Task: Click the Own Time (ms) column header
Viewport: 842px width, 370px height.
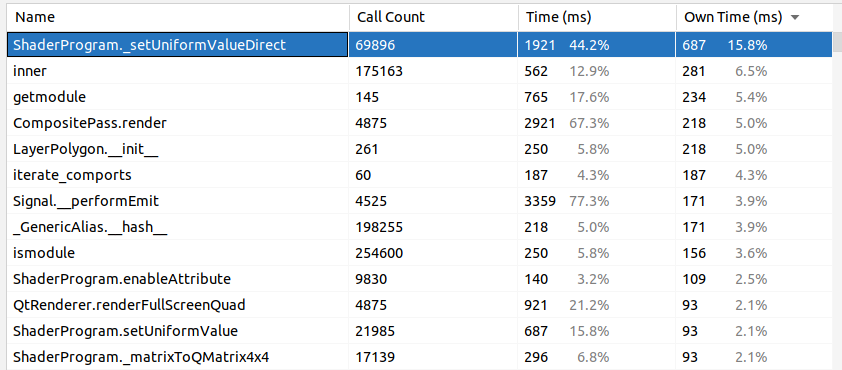Action: tap(754, 18)
